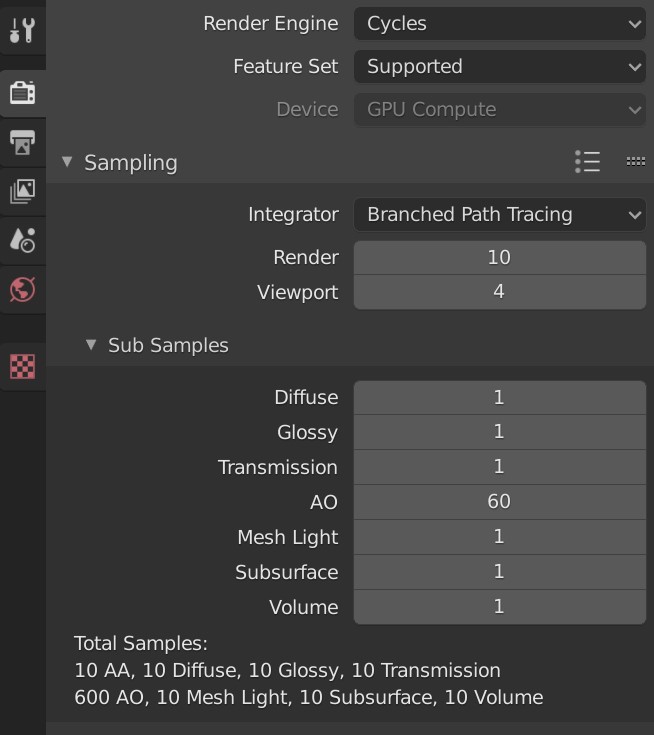The width and height of the screenshot is (654, 735).
Task: Switch to View Layer properties icon
Action: click(x=22, y=191)
